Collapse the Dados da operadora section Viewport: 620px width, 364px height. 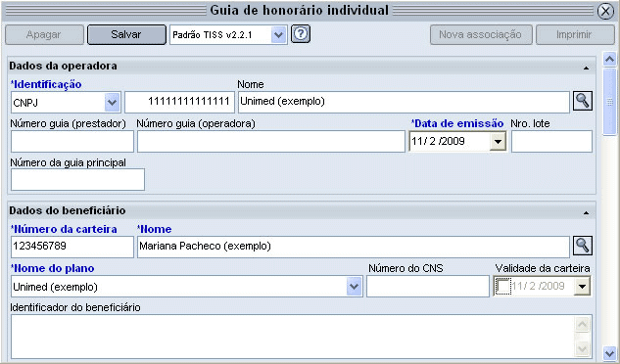pos(586,68)
